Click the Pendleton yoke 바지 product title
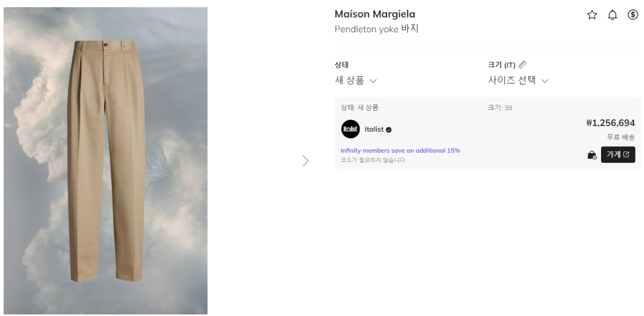The width and height of the screenshot is (644, 316). 376,29
